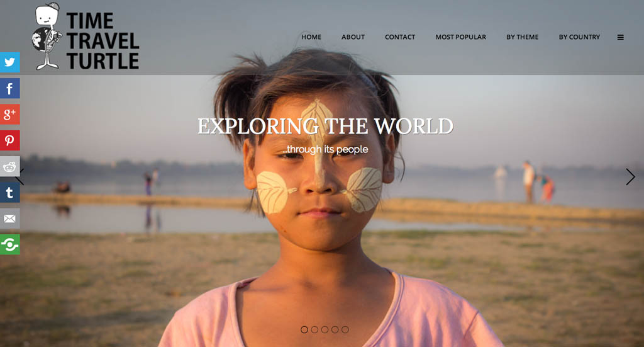The image size is (644, 347).
Task: Open the Contact page link
Action: pyautogui.click(x=400, y=37)
